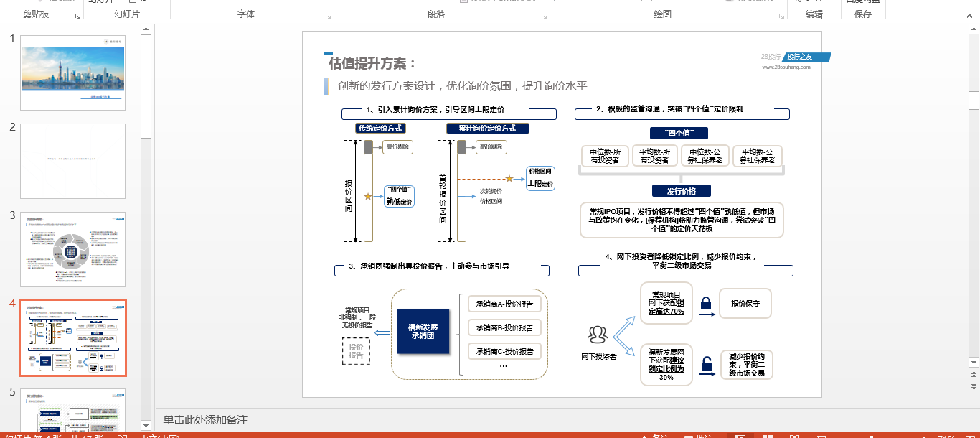Image resolution: width=980 pixels, height=438 pixels.
Task: Select the closed padlock icon on slide
Action: [x=706, y=302]
